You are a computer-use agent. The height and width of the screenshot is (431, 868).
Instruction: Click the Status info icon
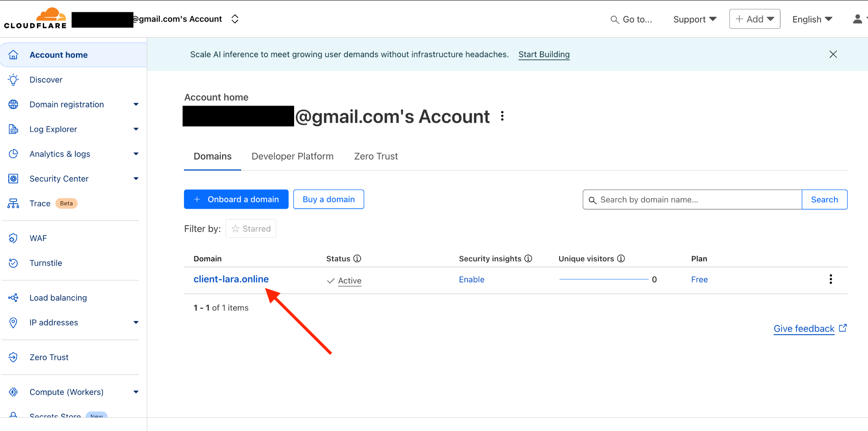pos(357,258)
